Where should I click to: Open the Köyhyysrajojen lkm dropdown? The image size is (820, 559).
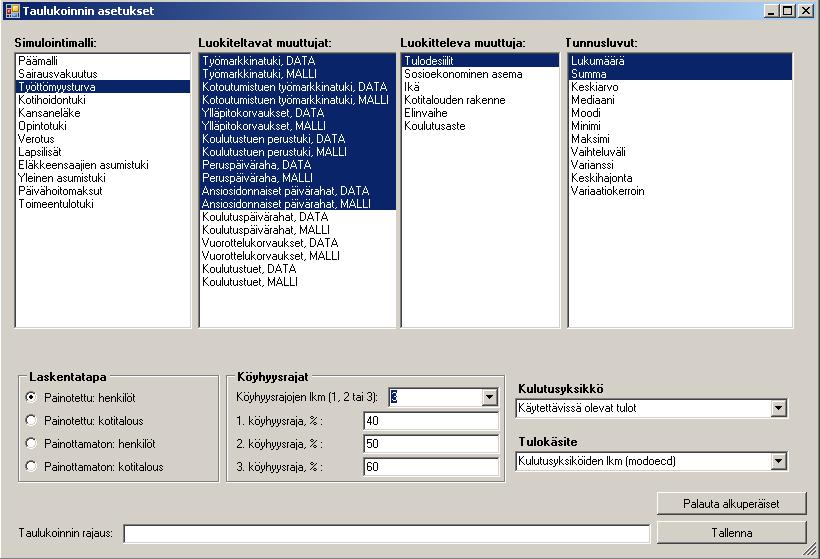pos(489,397)
